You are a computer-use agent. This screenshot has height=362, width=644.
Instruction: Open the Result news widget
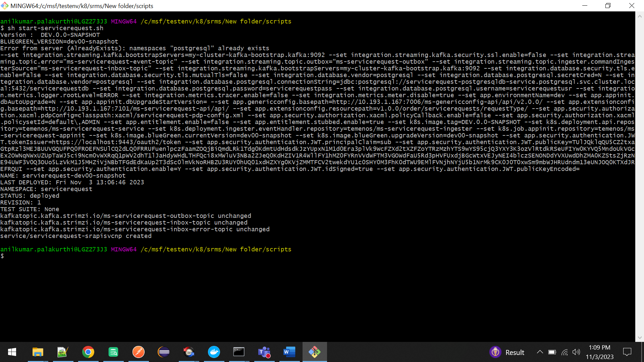[x=507, y=352]
